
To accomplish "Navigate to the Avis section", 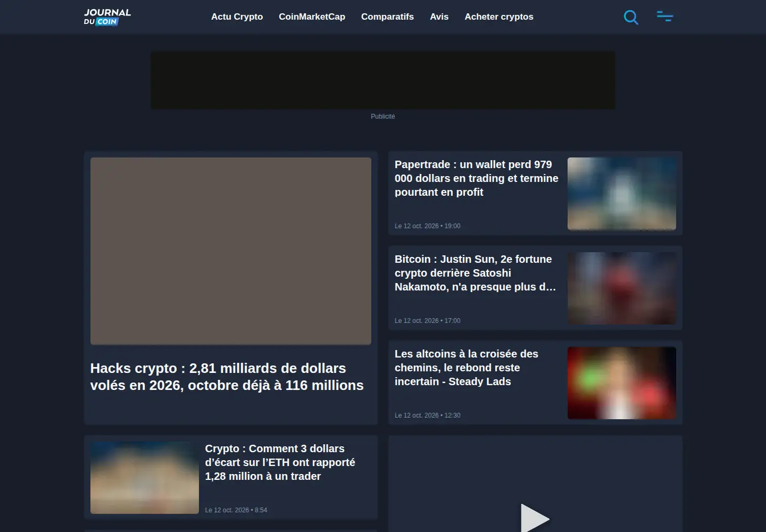I will 439,16.
